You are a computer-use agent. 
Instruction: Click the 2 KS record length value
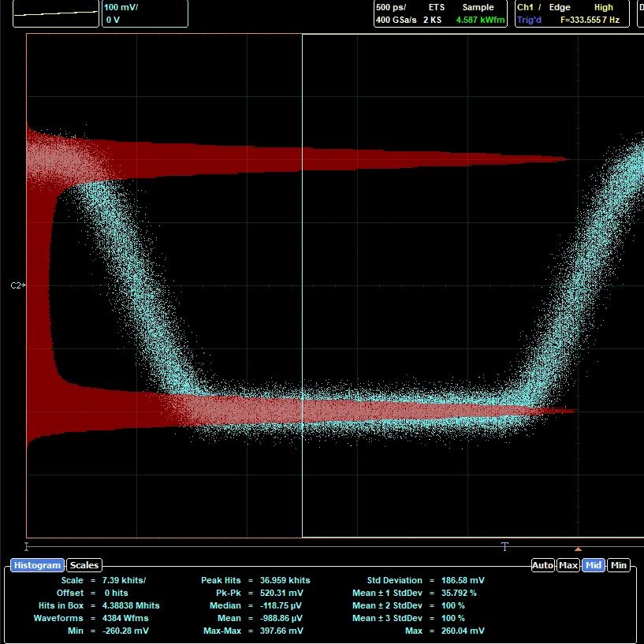click(x=432, y=20)
